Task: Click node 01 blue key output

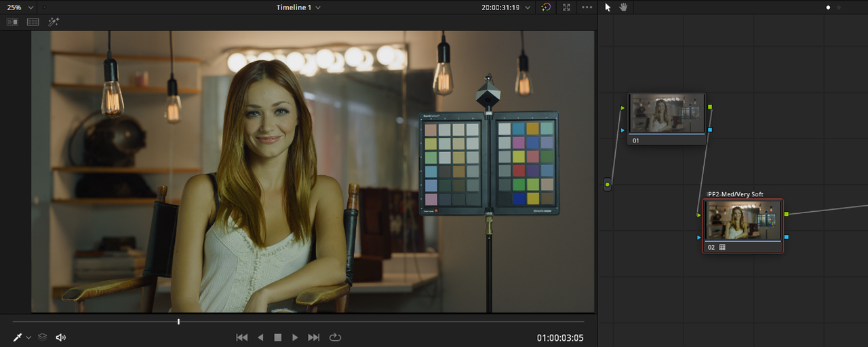Action: (x=710, y=129)
